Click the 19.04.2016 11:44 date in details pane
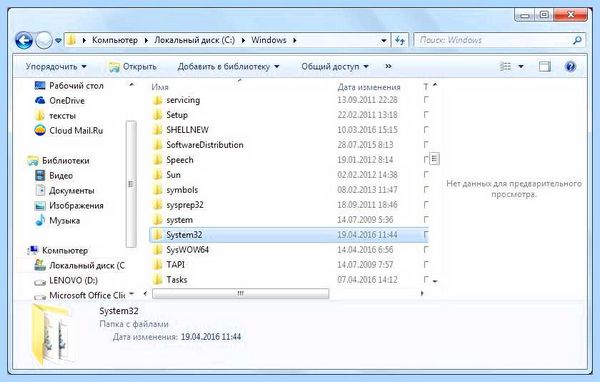Viewport: 600px width, 382px height. pos(211,337)
